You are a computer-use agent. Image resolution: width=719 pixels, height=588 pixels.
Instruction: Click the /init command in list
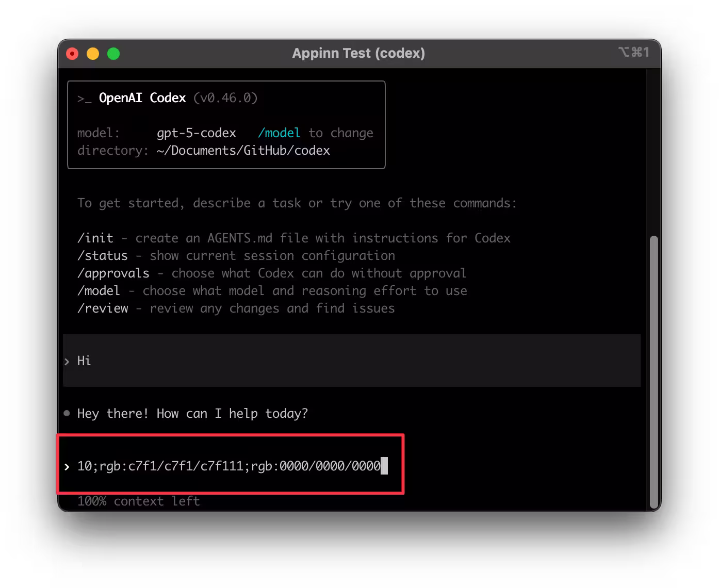95,238
